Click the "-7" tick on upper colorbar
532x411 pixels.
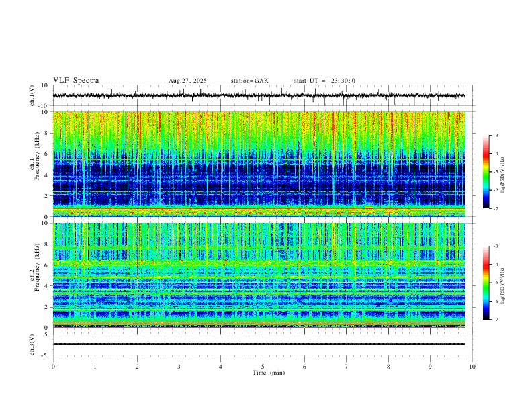[x=495, y=209]
